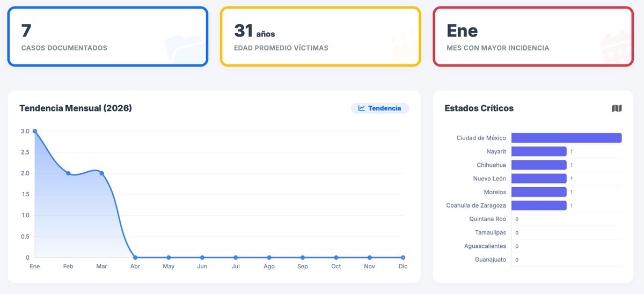Screen dimensions: 644x294
Task: Click the 31 años value
Action: 254,31
